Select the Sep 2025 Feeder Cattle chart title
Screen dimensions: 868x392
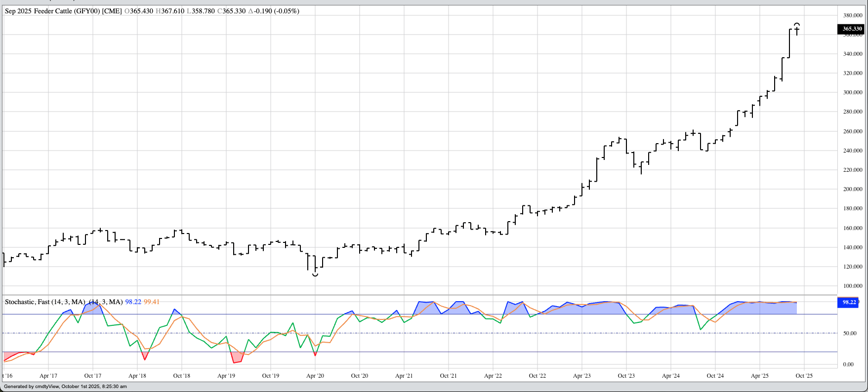point(63,11)
